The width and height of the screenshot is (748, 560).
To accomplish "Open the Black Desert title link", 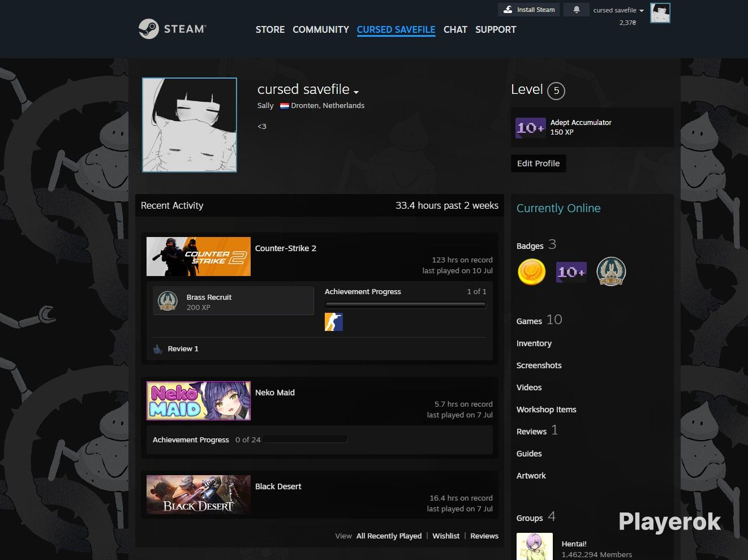I will click(x=278, y=486).
